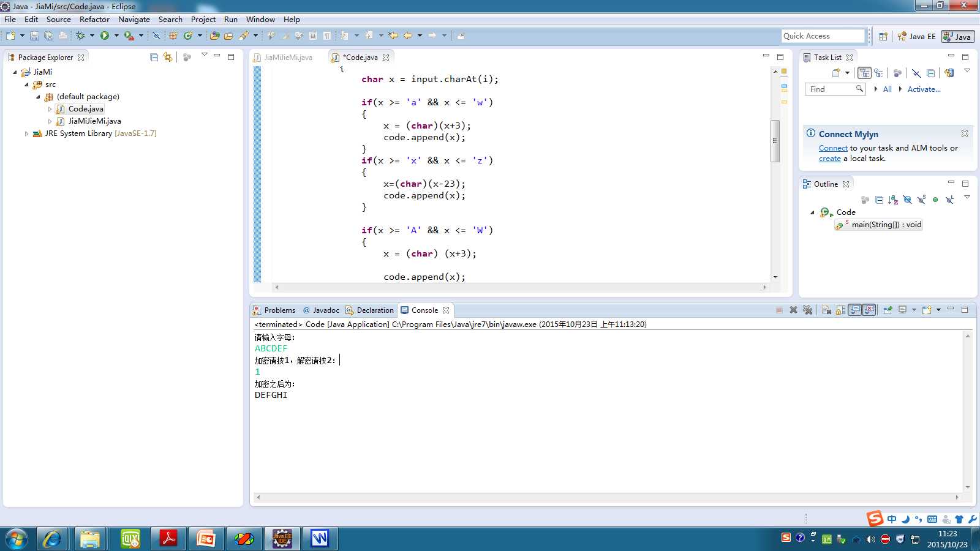Click the Open Task folder icon
Viewport: 980px width, 551px height.
(x=228, y=36)
